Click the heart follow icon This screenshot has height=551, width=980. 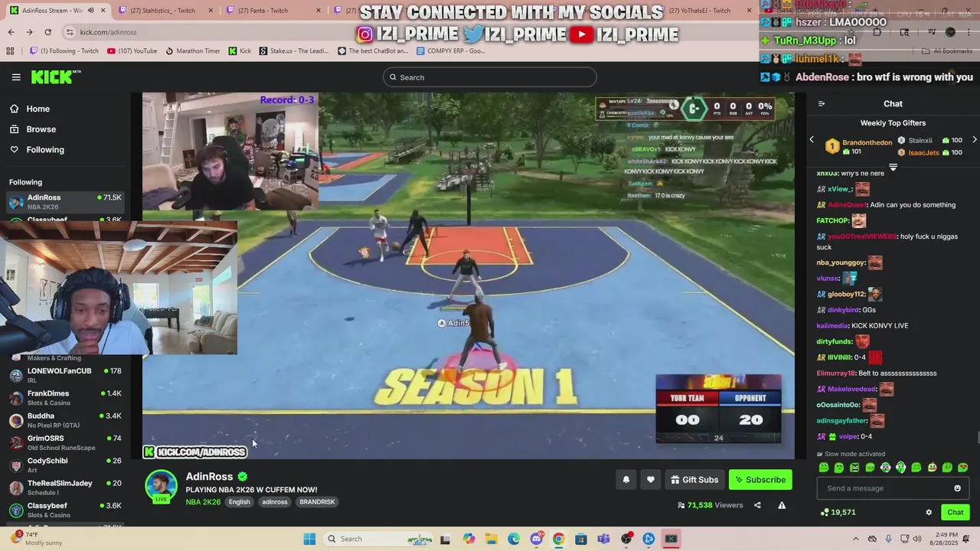click(650, 480)
